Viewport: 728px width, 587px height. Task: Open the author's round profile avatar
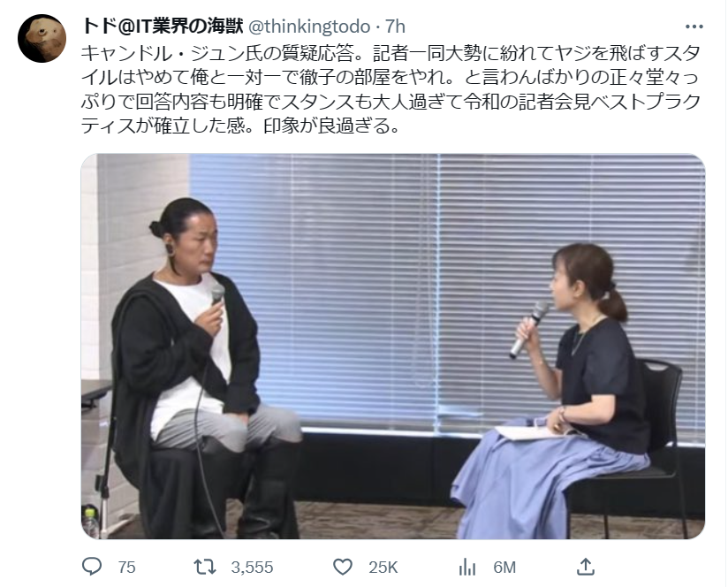pos(42,39)
